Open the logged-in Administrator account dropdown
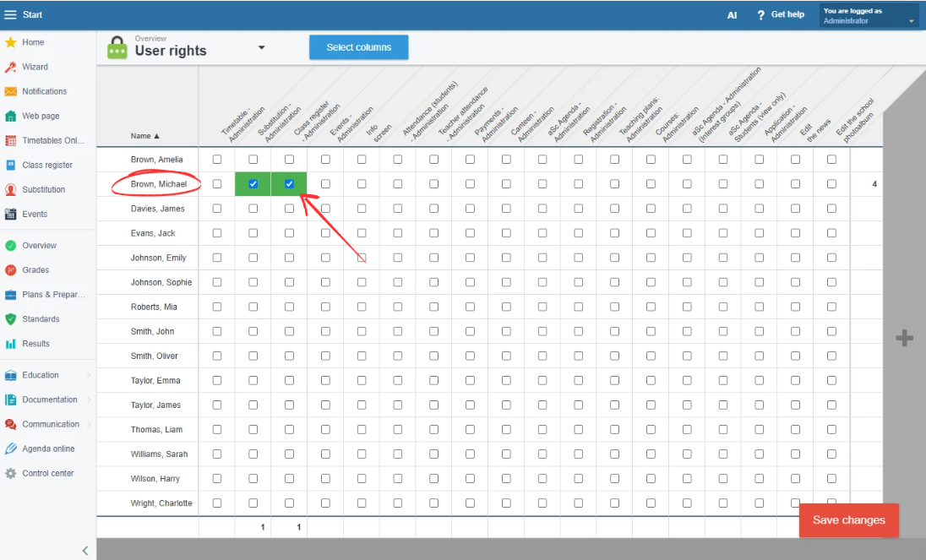This screenshot has height=560, width=926. (x=869, y=15)
